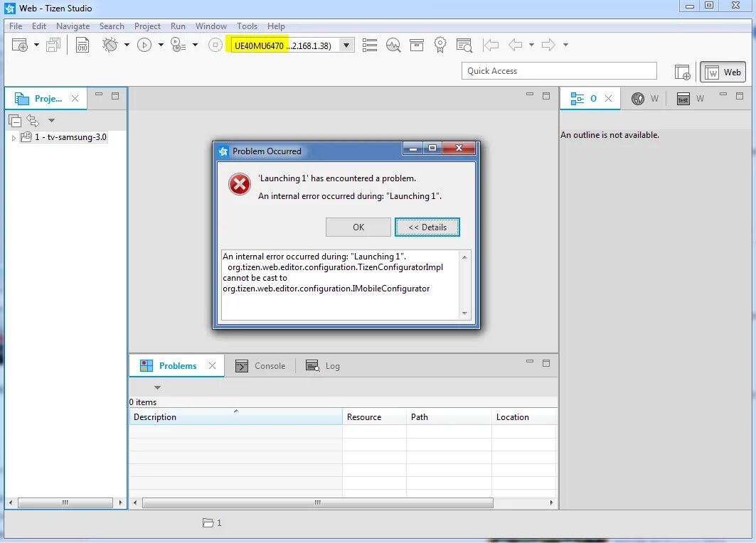The height and width of the screenshot is (543, 756).
Task: Open the Window menu
Action: pos(211,26)
